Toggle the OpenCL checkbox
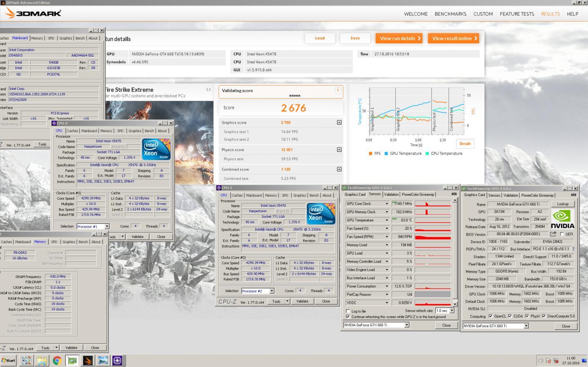588x367 pixels. (x=490, y=316)
